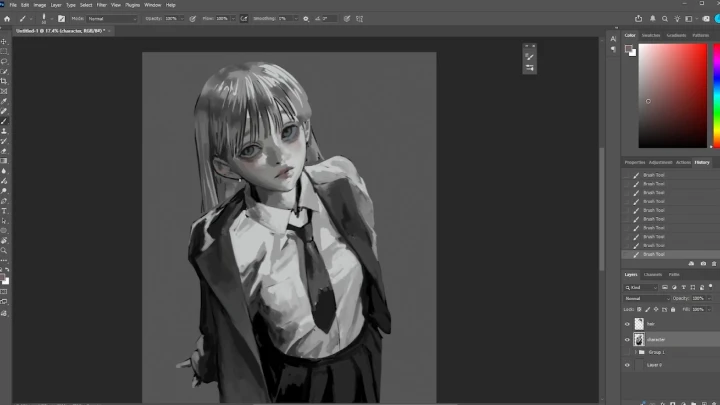This screenshot has width=720, height=405.
Task: Expand the Group 1 folder
Action: pyautogui.click(x=636, y=352)
